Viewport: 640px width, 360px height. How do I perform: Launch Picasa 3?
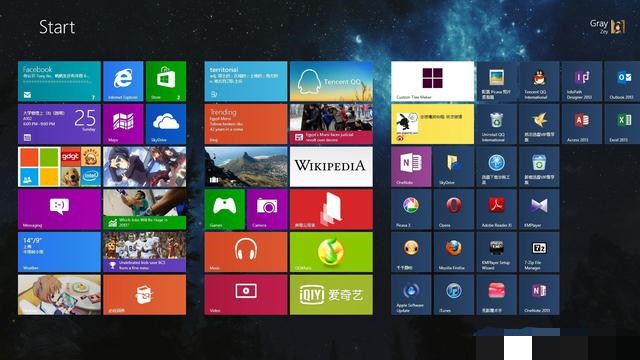pyautogui.click(x=411, y=209)
